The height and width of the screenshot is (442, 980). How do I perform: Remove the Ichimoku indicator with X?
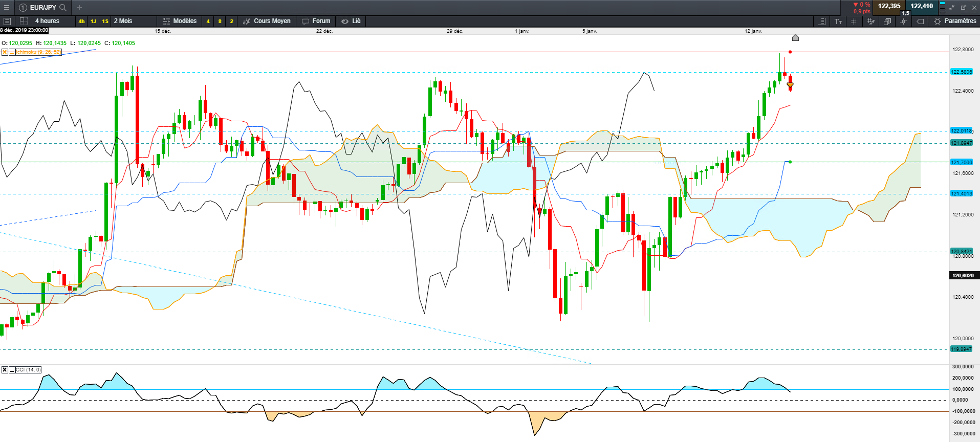(5, 52)
